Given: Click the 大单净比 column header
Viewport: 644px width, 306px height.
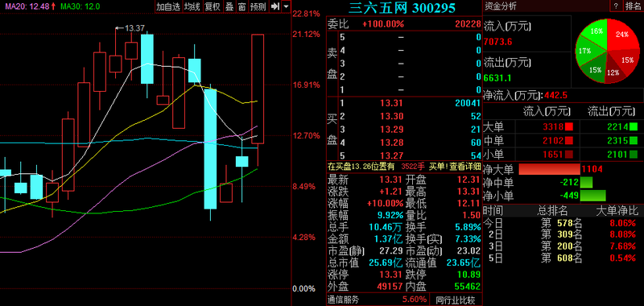Looking at the screenshot, I should (617, 211).
